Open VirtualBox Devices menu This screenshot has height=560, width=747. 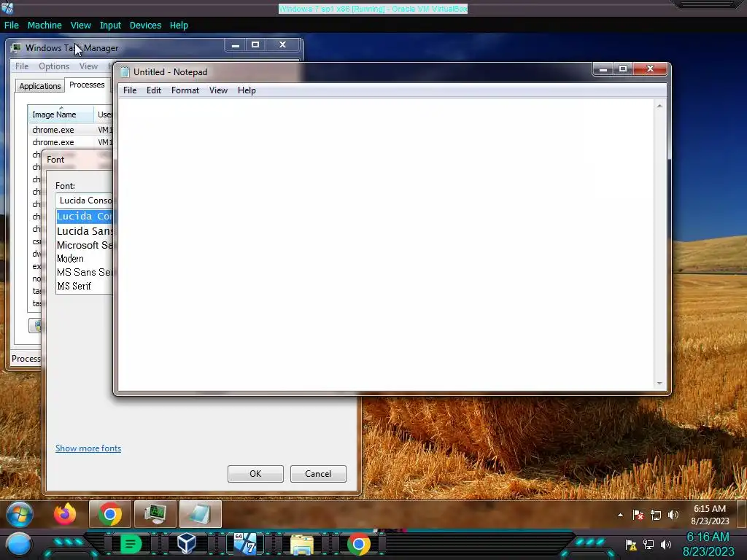(145, 26)
